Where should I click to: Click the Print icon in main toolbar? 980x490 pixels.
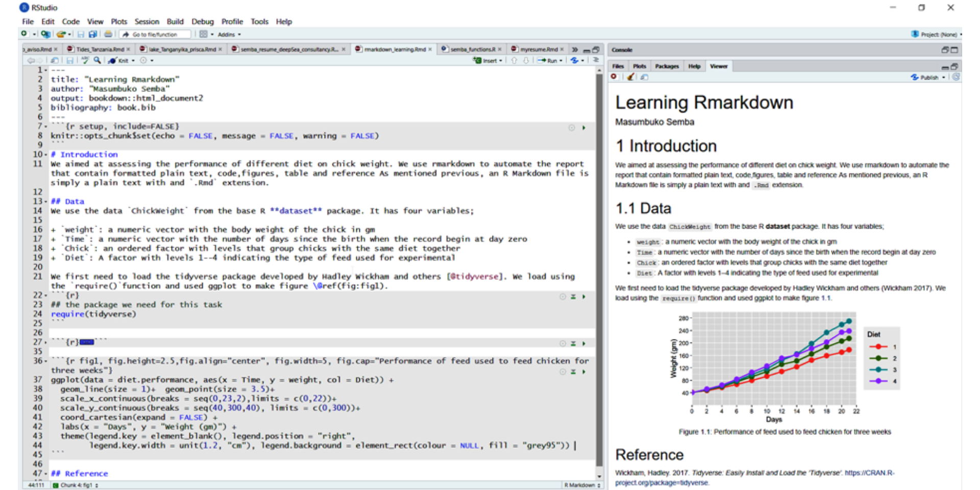click(108, 34)
